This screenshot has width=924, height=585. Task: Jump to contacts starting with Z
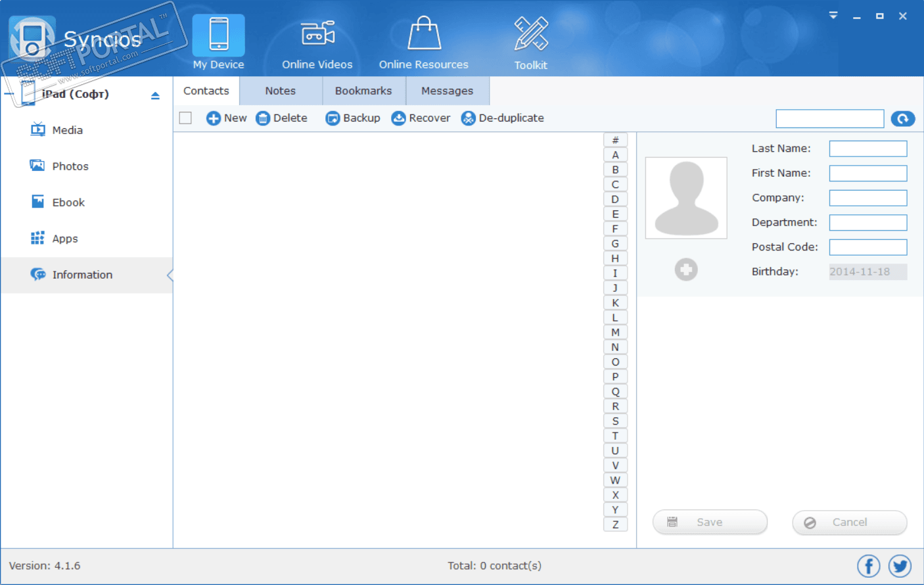point(615,525)
